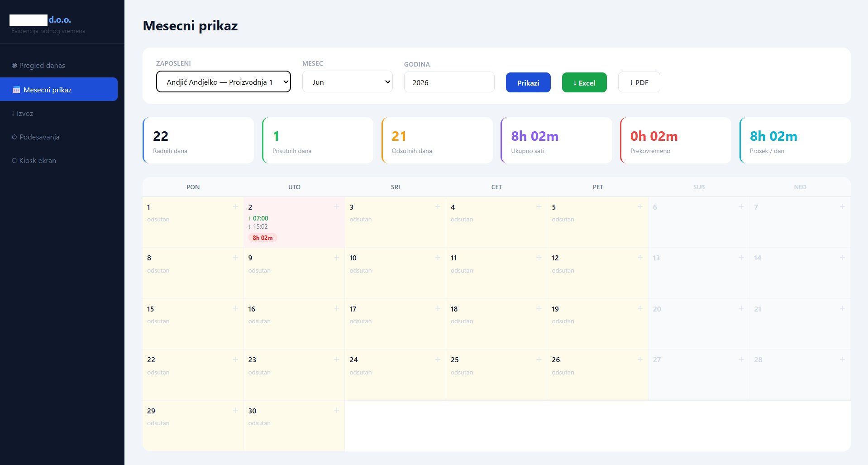Click the Ukupno sati stat card

[x=556, y=140]
